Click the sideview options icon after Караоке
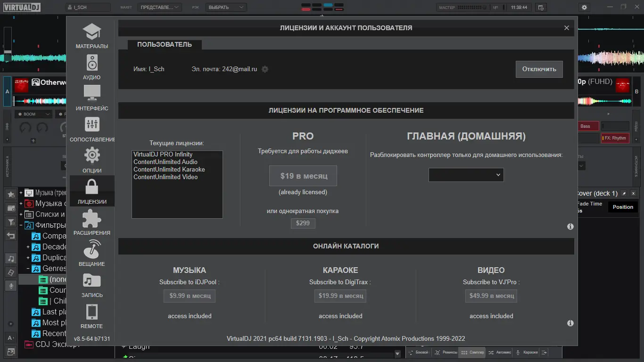The width and height of the screenshot is (644, 362). pos(545,353)
